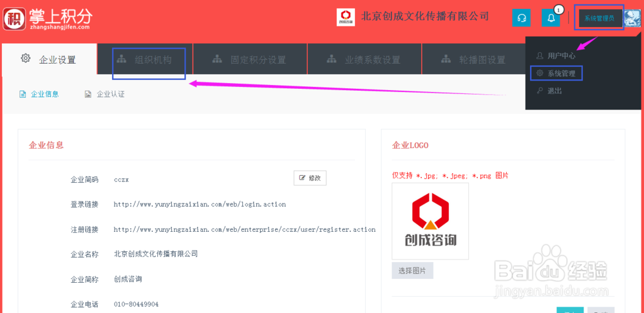Click the zhangshangjifen.com site text

pos(59,27)
